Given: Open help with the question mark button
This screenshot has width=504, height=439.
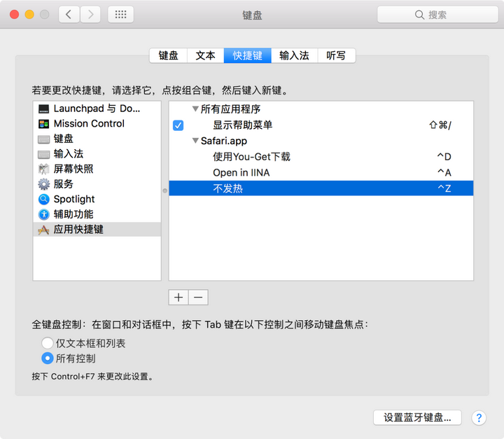Looking at the screenshot, I should [x=479, y=418].
